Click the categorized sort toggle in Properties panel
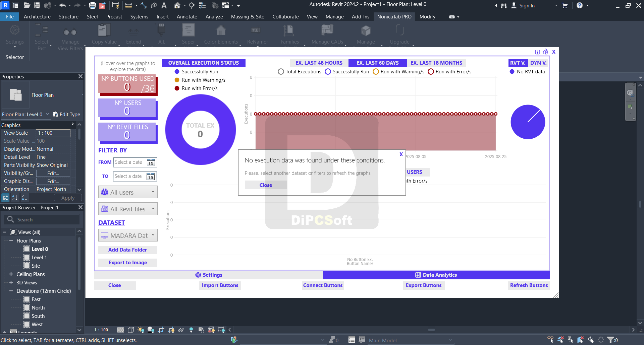The height and width of the screenshot is (345, 644). [x=5, y=198]
